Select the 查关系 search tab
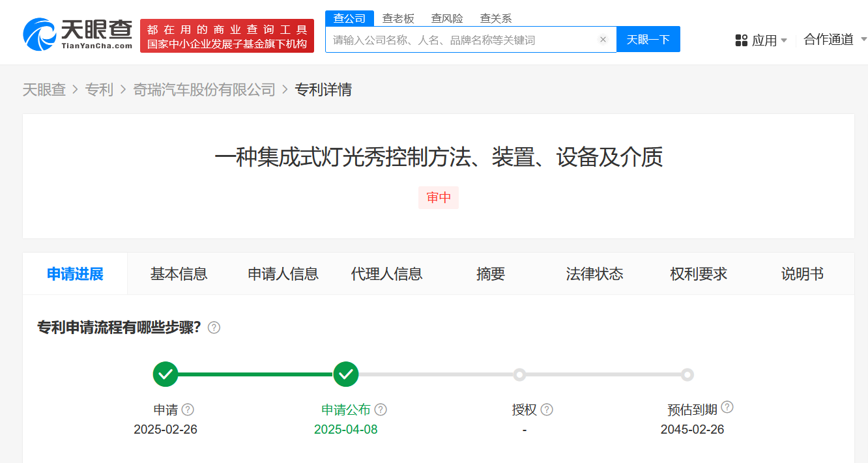Screen dimensions: 868x463 point(496,18)
